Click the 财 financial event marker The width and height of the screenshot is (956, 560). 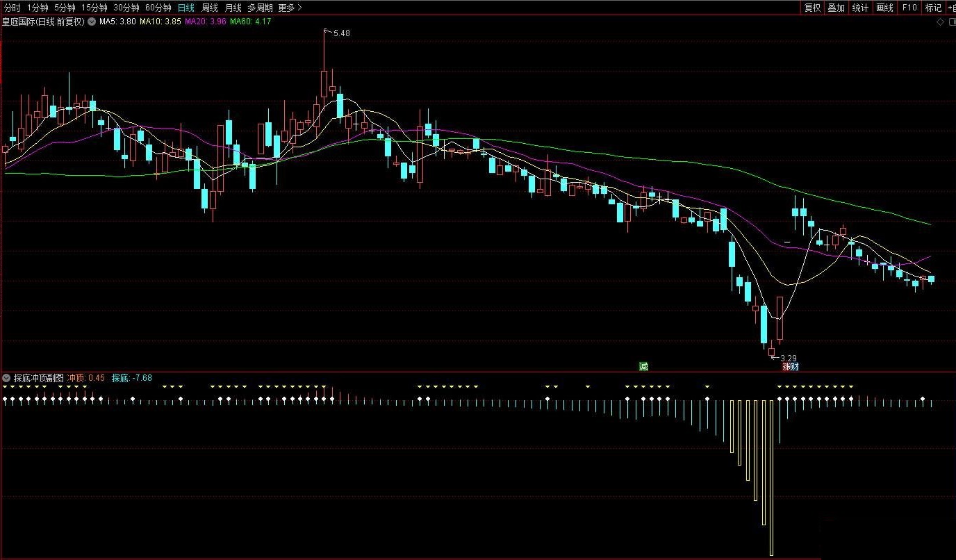click(795, 367)
